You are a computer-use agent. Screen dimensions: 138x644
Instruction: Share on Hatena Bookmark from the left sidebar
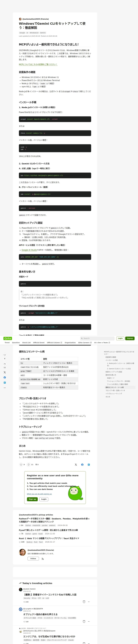5,383
